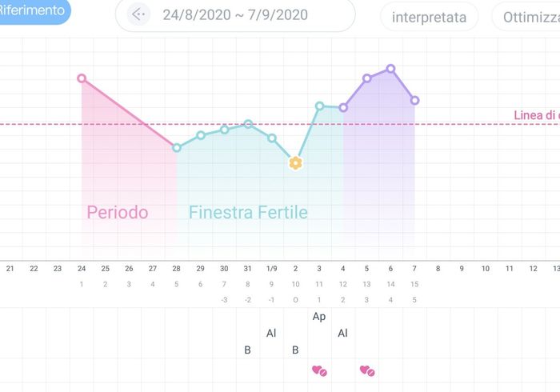
Task: Click the heart icon under day 5
Action: pyautogui.click(x=367, y=370)
